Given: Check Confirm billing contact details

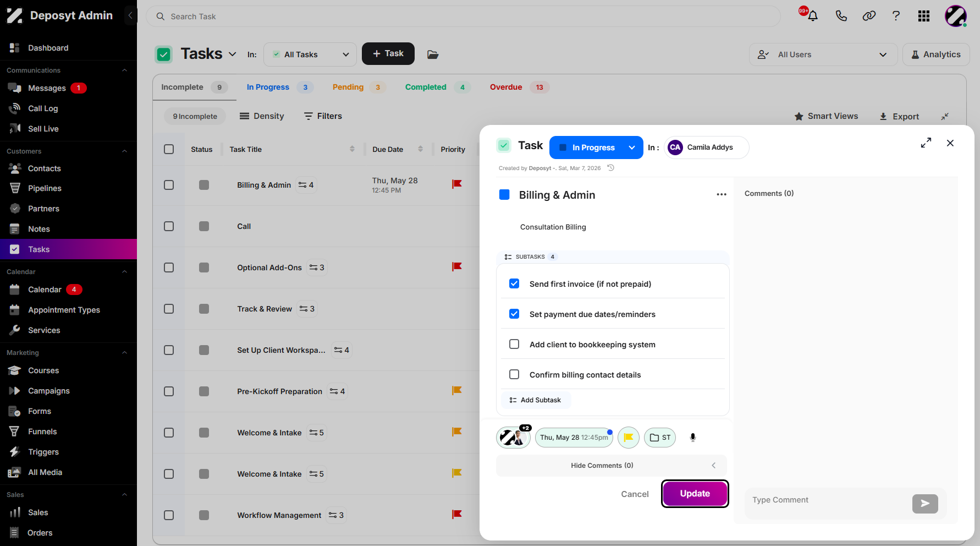Looking at the screenshot, I should pos(514,374).
